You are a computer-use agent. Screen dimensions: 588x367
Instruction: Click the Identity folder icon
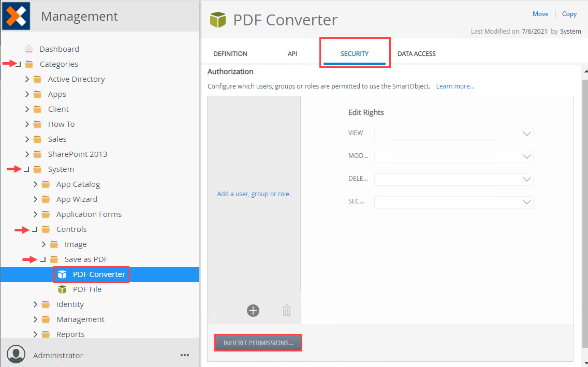click(x=46, y=304)
